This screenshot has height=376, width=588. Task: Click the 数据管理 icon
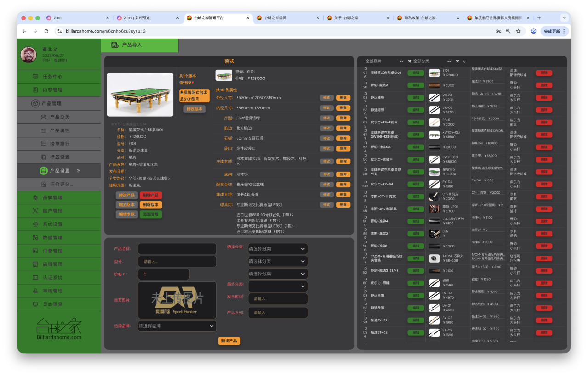(35, 238)
